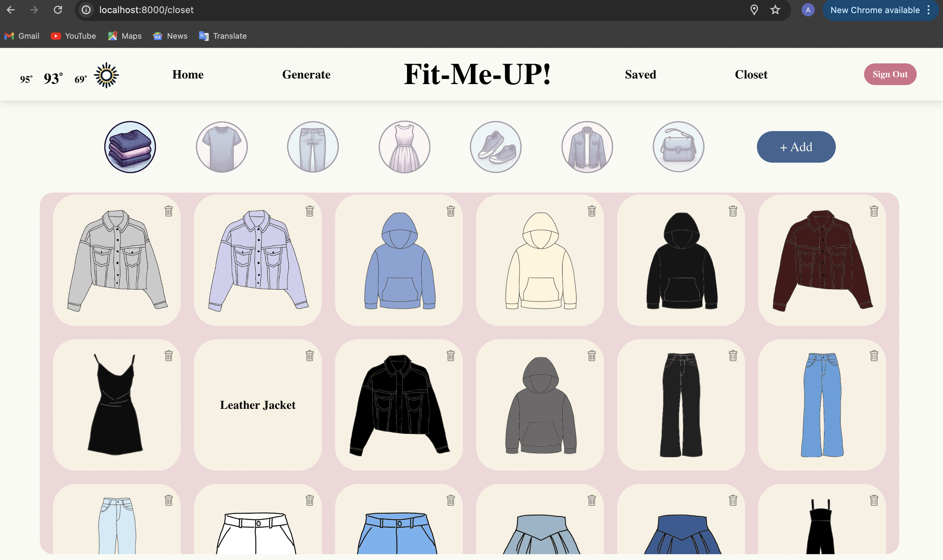Open the Gmail bookmark
Screen dimensions: 943x560
22,36
